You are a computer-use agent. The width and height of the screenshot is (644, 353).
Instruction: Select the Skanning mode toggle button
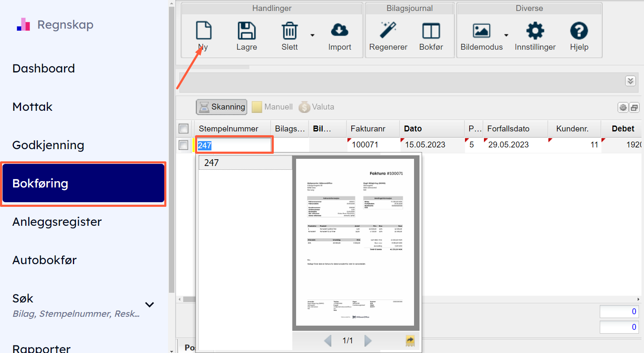222,107
